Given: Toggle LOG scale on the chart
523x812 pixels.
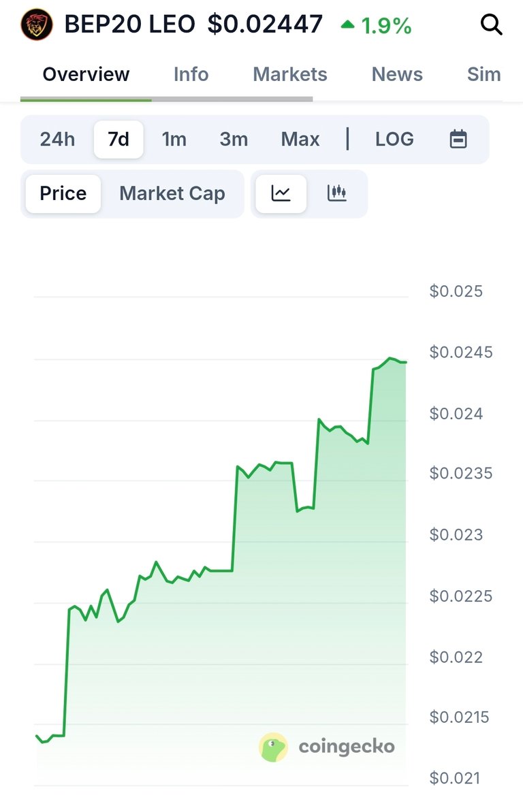Looking at the screenshot, I should (x=394, y=139).
